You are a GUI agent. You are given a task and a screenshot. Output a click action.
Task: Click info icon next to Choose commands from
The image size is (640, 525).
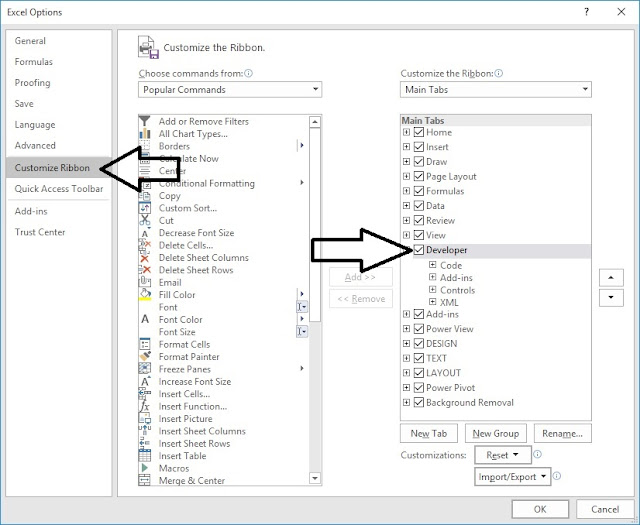(248, 73)
